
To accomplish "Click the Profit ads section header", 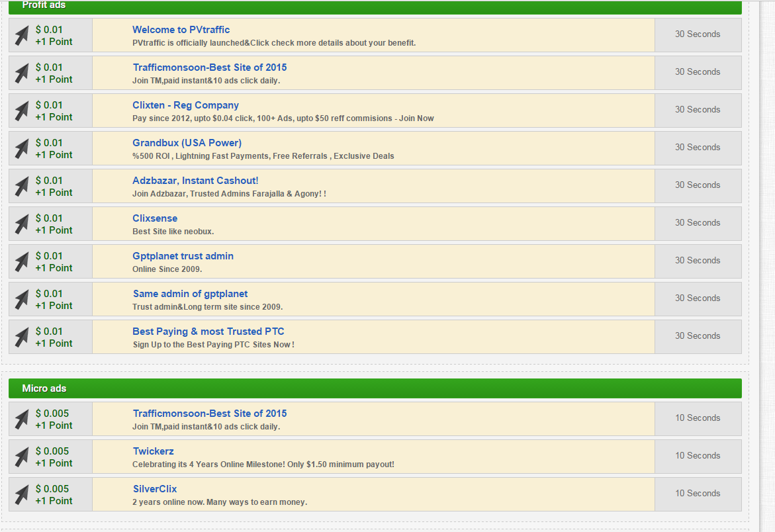I will [x=375, y=7].
